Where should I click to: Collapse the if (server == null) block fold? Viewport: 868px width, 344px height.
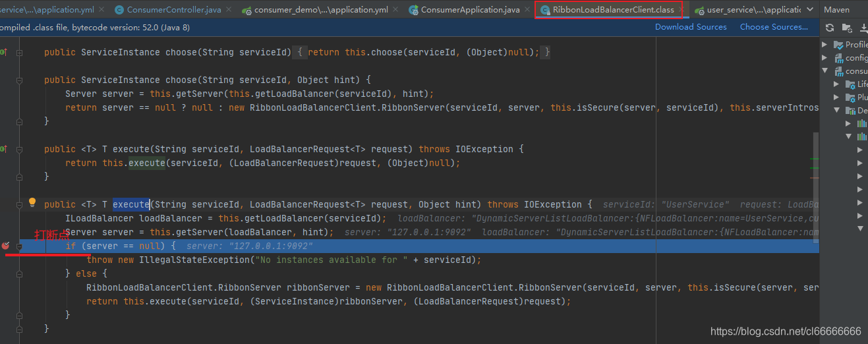tap(19, 246)
